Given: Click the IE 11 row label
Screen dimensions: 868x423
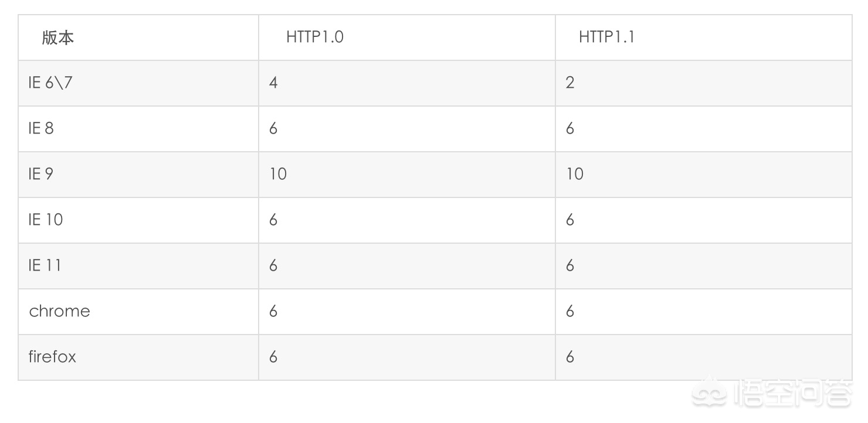Looking at the screenshot, I should pyautogui.click(x=45, y=265).
